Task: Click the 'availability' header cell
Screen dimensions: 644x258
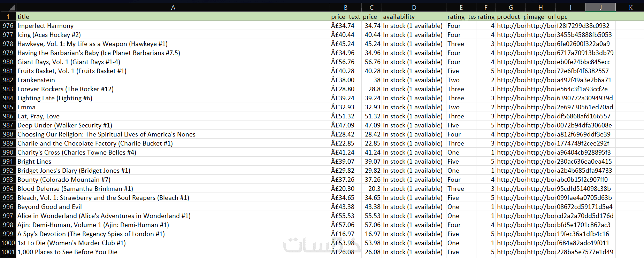Action: tap(414, 17)
